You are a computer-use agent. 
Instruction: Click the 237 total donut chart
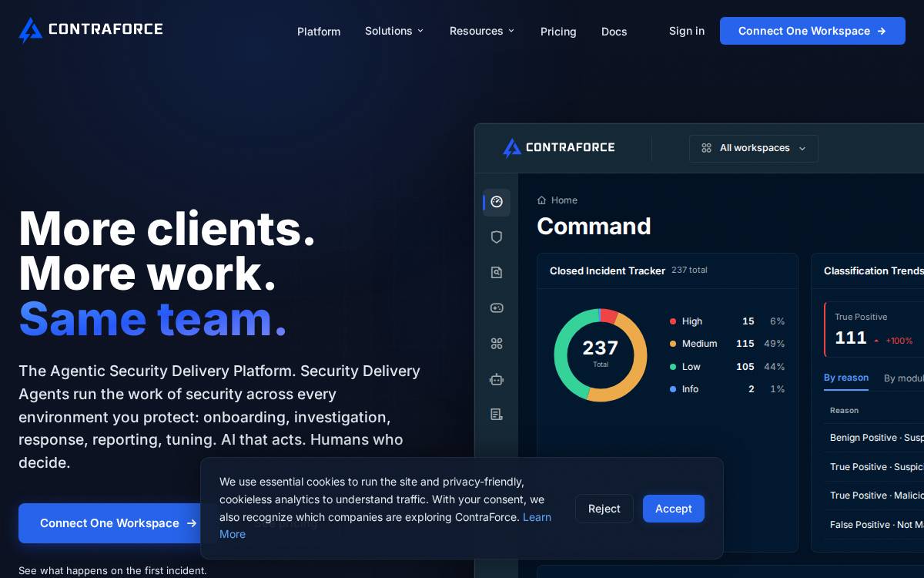coord(601,355)
